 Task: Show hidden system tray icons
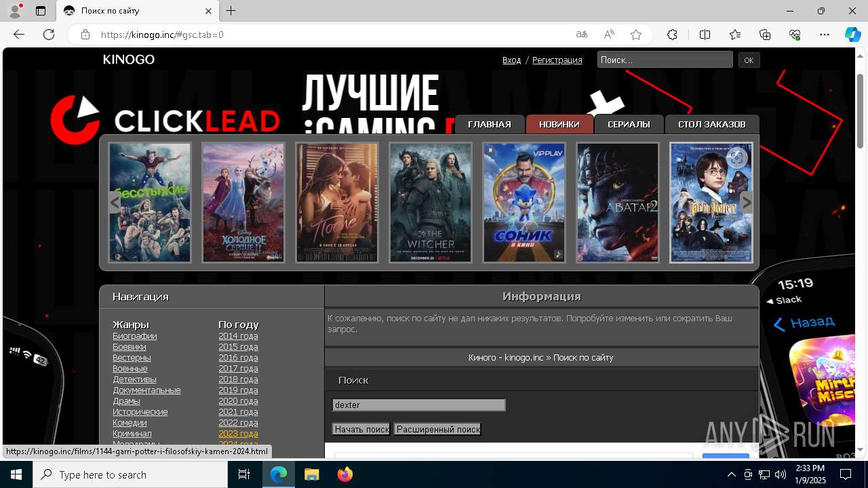731,474
